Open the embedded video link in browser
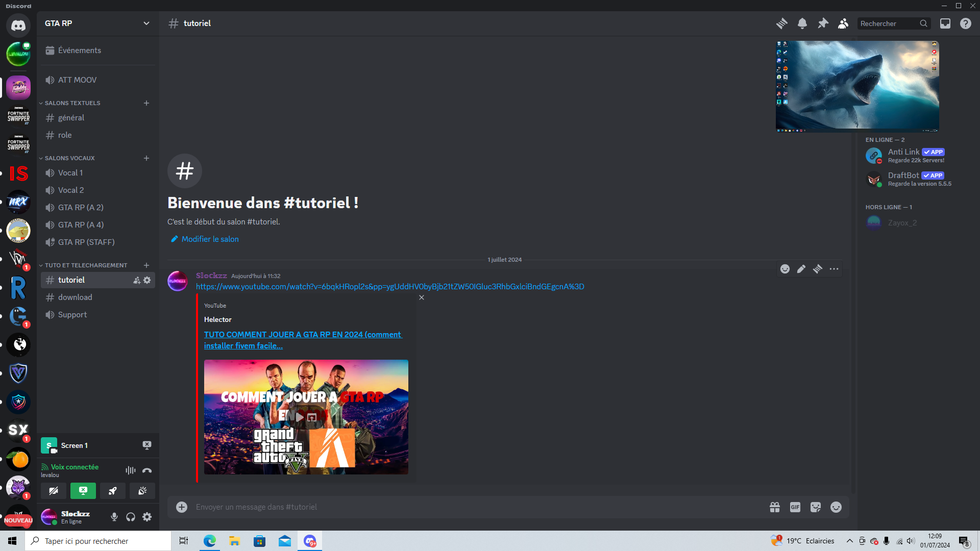Image resolution: width=980 pixels, height=551 pixels. (312, 417)
